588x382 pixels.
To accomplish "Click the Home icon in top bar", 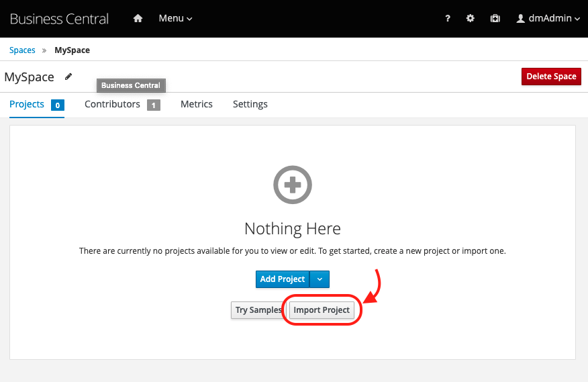I will tap(138, 19).
